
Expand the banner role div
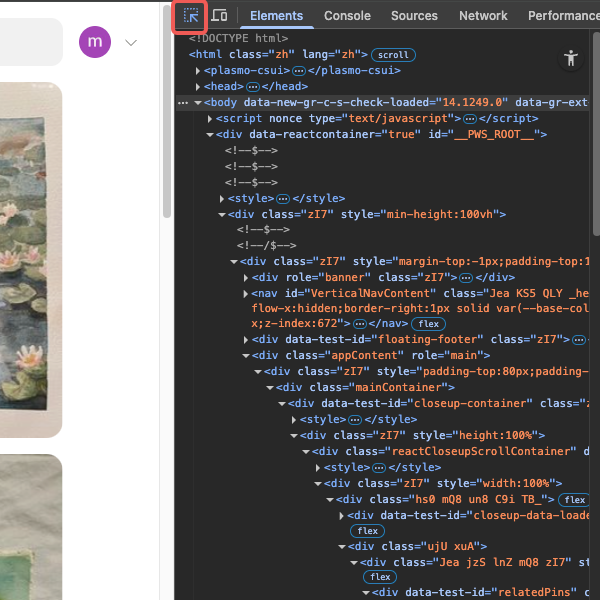[x=246, y=277]
